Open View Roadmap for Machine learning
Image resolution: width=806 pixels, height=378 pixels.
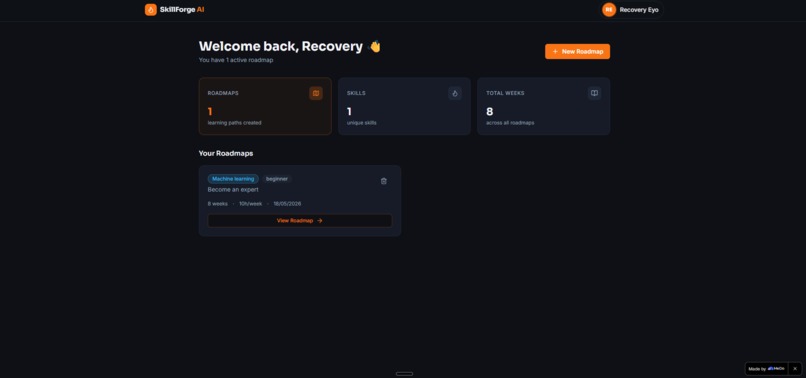300,221
